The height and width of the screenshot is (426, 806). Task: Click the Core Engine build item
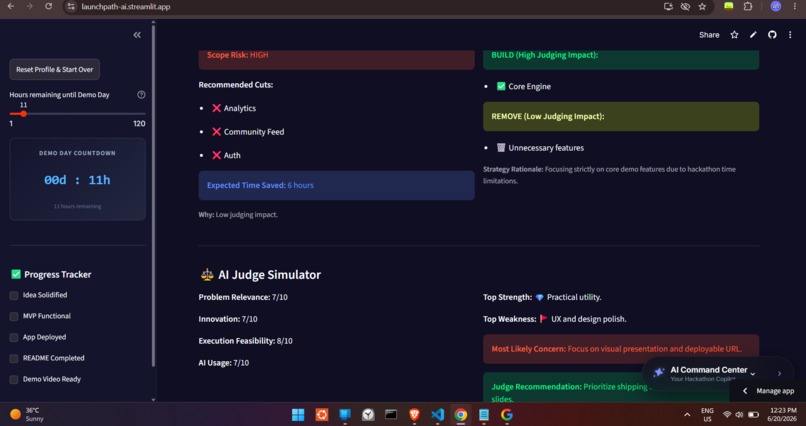(524, 86)
